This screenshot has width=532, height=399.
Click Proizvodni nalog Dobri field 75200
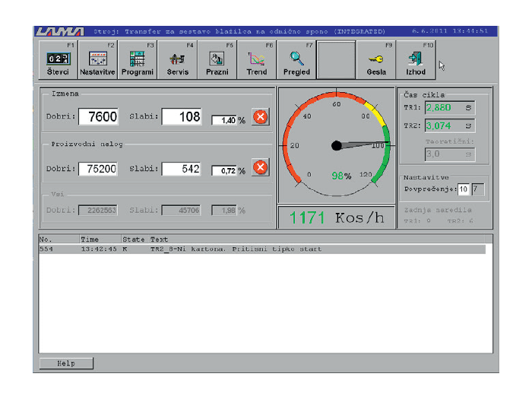tap(98, 169)
